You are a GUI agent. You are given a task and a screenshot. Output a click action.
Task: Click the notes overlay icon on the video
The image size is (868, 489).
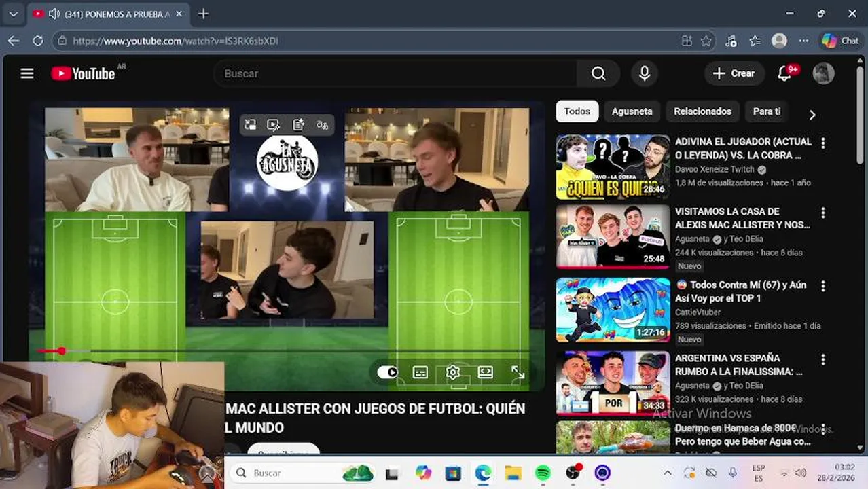pos(298,124)
